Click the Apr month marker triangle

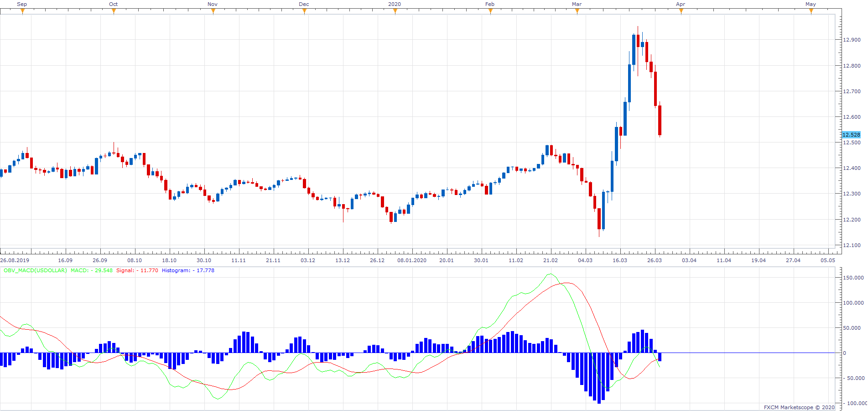(x=681, y=11)
